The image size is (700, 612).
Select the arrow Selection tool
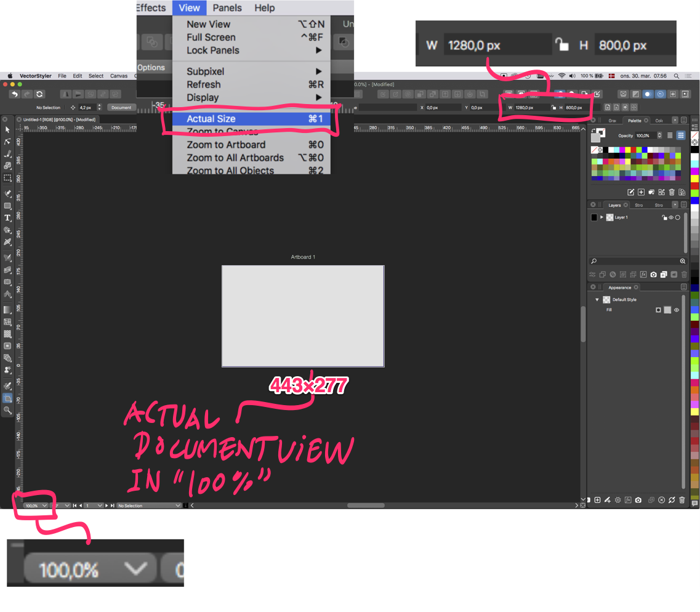click(x=7, y=130)
